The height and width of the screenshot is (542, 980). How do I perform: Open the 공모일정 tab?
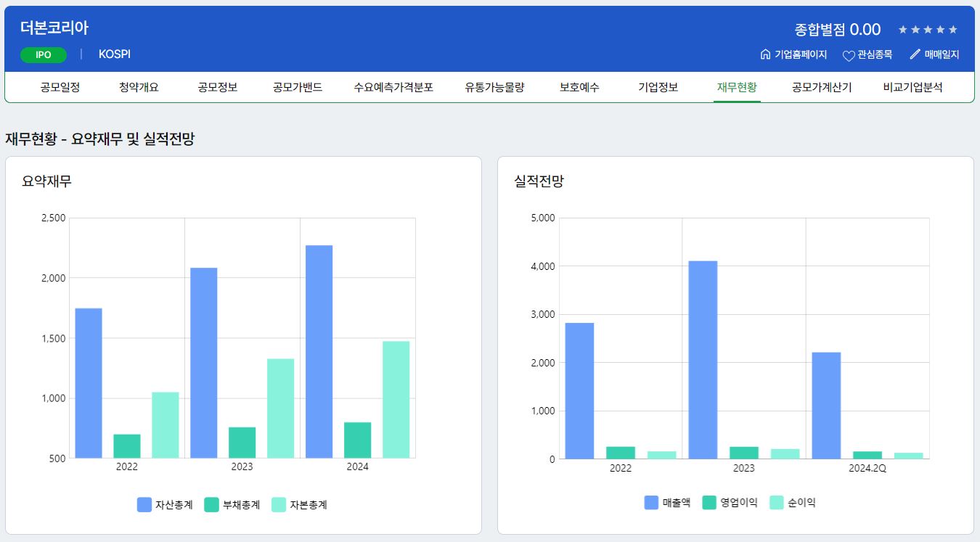click(x=60, y=88)
